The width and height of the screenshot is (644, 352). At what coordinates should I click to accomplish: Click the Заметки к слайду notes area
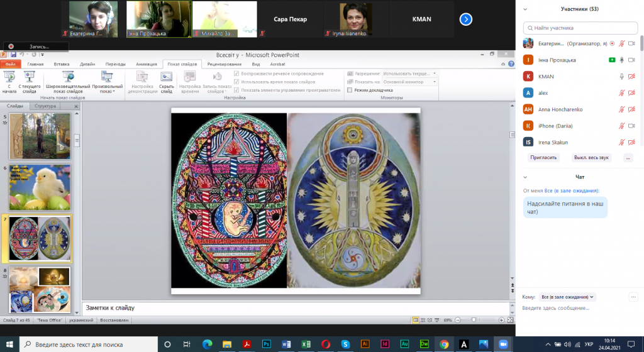point(296,308)
